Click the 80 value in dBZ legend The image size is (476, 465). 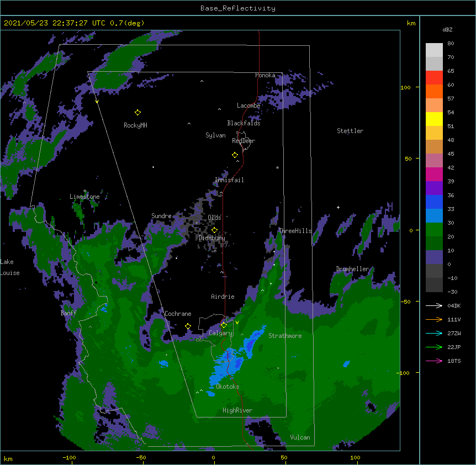[451, 44]
